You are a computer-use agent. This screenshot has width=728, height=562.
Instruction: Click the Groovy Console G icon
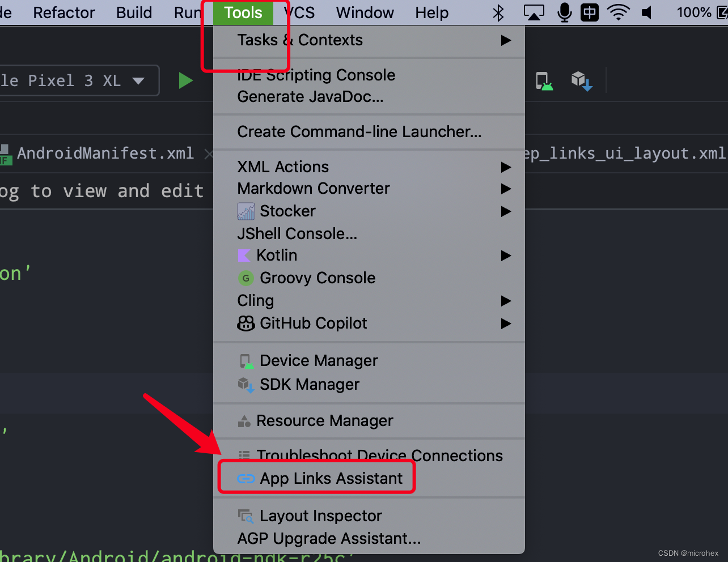246,278
